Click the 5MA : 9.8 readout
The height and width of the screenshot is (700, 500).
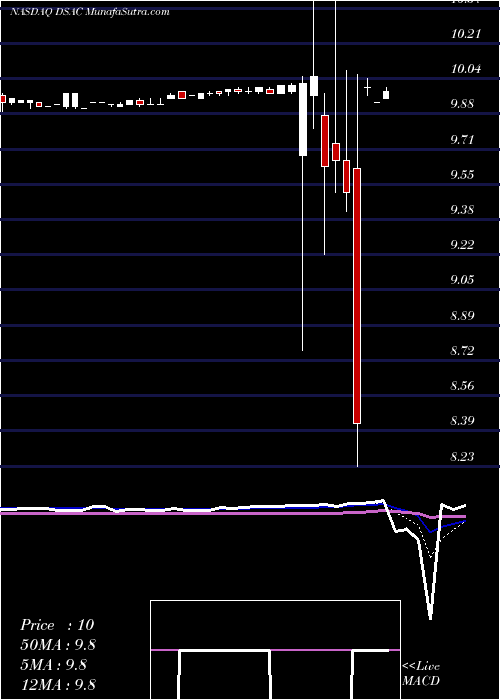[53, 665]
